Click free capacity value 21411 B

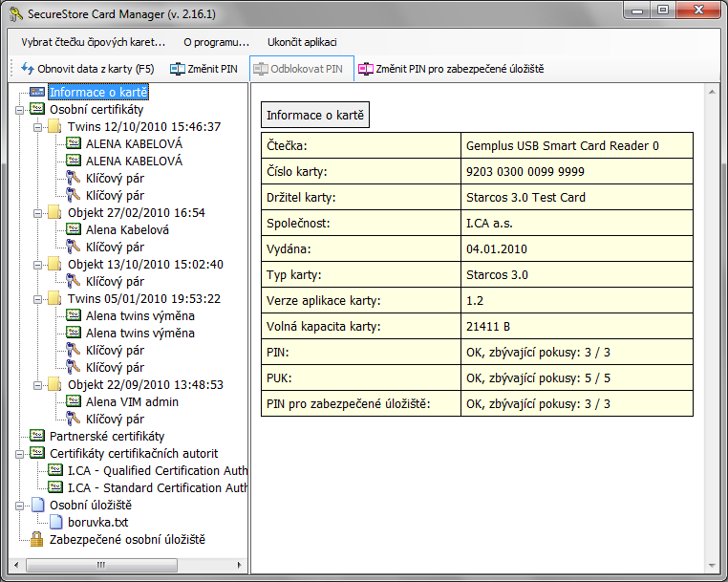[488, 327]
